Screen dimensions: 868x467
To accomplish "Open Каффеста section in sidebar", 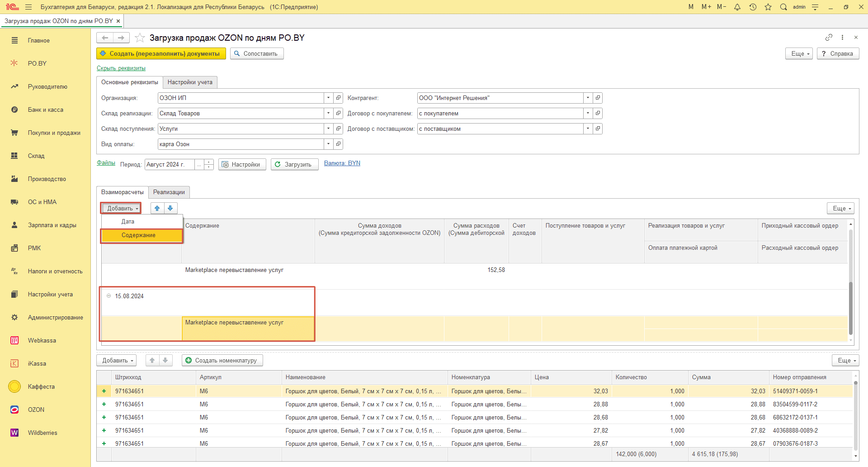I will point(41,386).
